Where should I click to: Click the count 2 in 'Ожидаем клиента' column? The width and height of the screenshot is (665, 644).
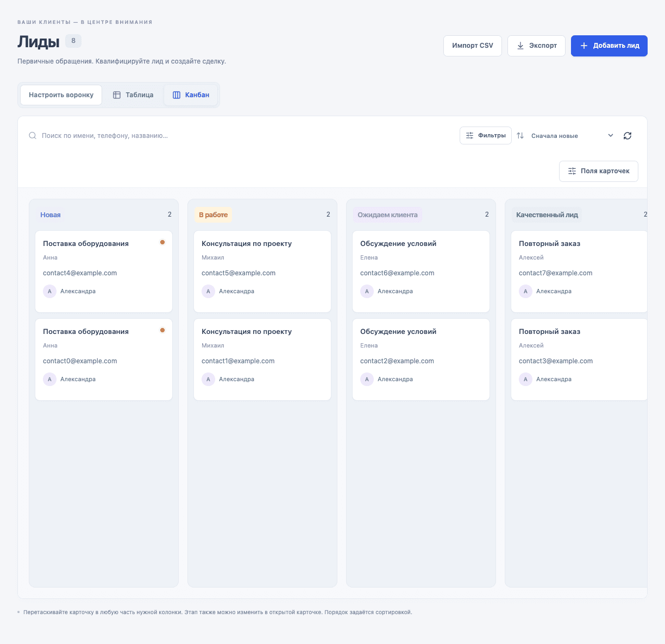click(x=487, y=214)
